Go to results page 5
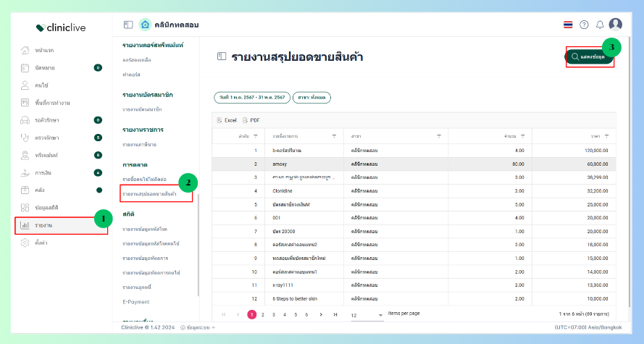This screenshot has width=644, height=344. click(x=296, y=314)
